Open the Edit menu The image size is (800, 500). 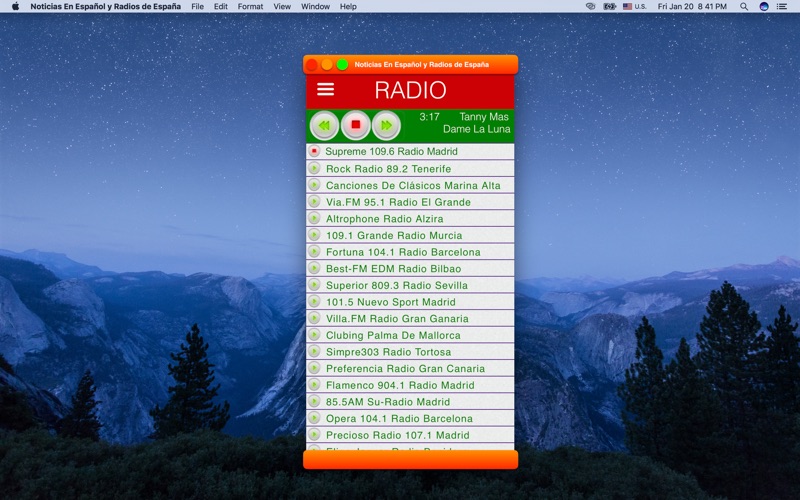[x=221, y=7]
